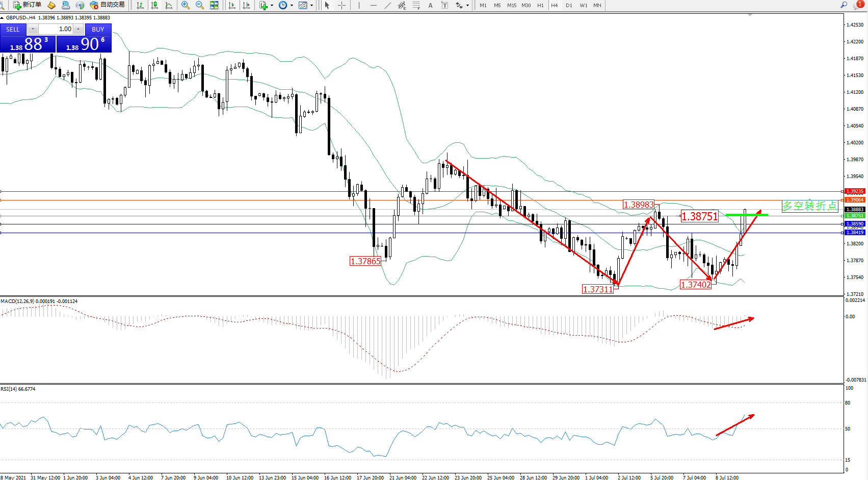Enable the chart shift toggle
This screenshot has height=480, width=868.
(246, 5)
